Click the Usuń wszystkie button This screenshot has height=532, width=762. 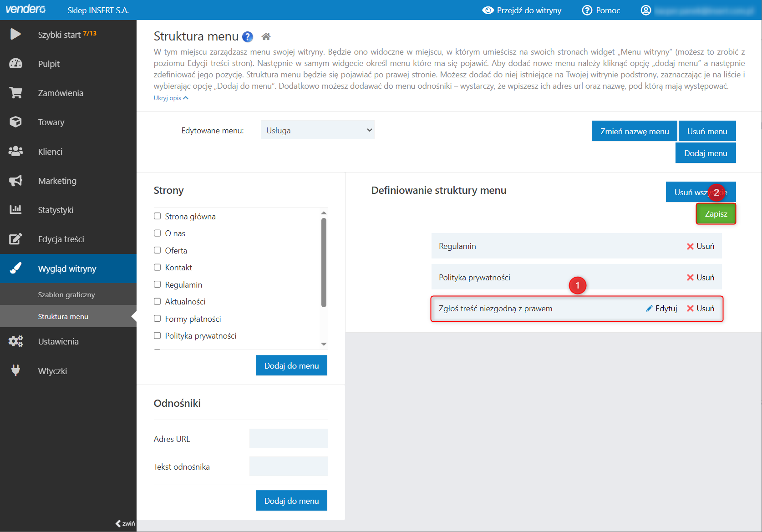701,192
